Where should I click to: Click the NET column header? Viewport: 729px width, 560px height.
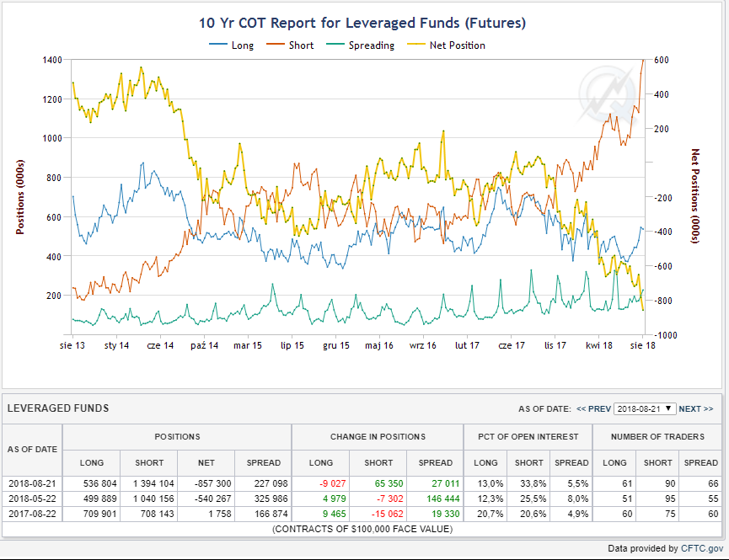coord(206,463)
